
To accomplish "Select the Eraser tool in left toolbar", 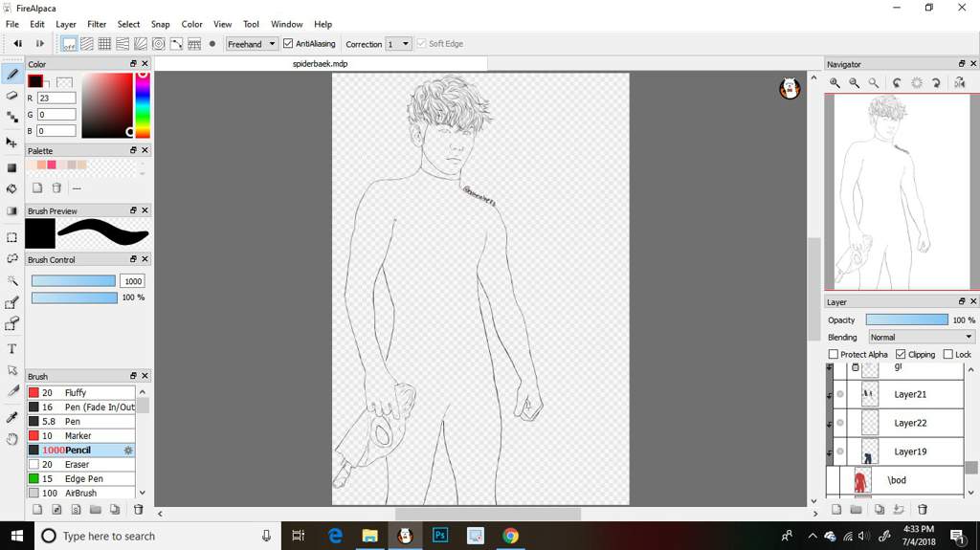I will point(11,96).
